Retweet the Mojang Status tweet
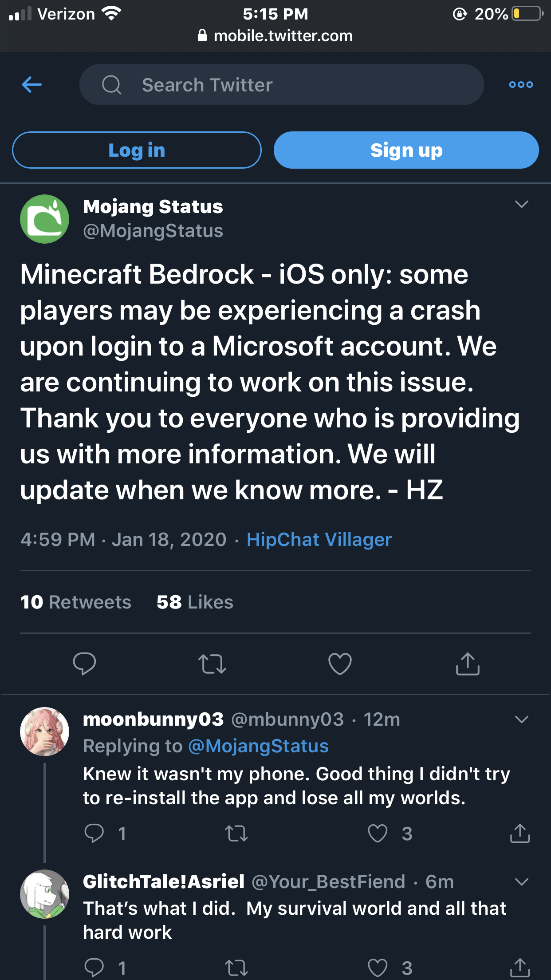 [x=212, y=664]
